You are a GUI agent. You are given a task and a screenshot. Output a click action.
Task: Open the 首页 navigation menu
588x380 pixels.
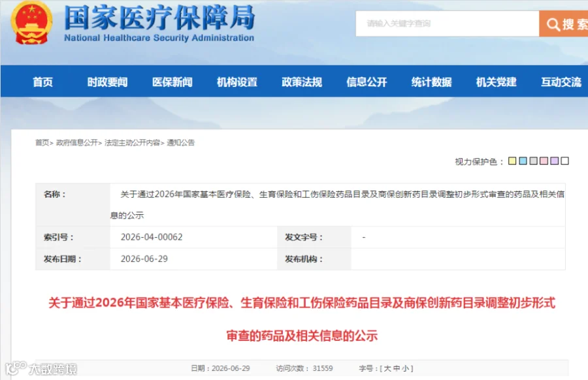click(42, 82)
